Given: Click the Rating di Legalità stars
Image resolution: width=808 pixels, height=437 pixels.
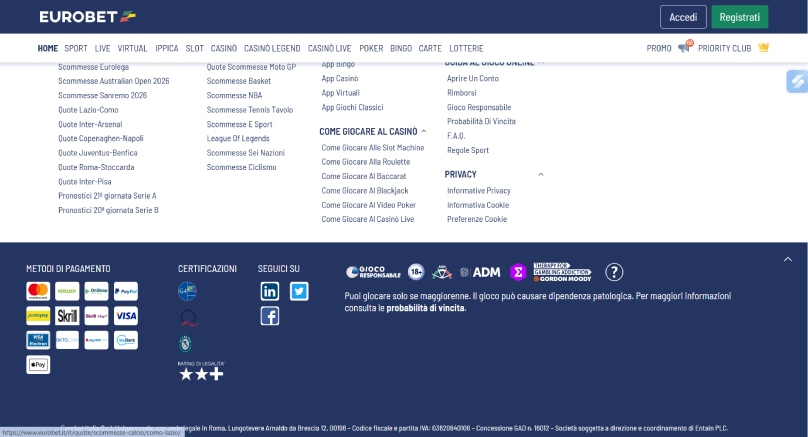Looking at the screenshot, I should [201, 371].
